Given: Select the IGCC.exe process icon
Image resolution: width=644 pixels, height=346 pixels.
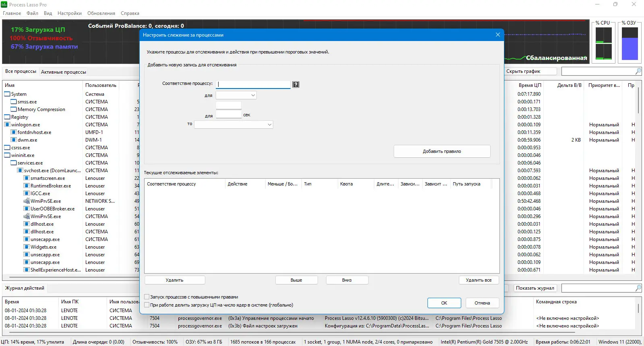Looking at the screenshot, I should (x=27, y=194).
